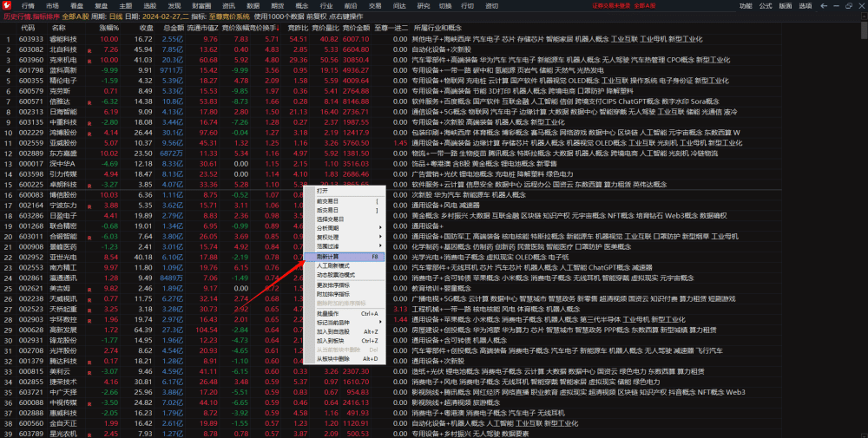This screenshot has height=438, width=868.
Task: Open the 公式 menu at top right
Action: tap(766, 6)
